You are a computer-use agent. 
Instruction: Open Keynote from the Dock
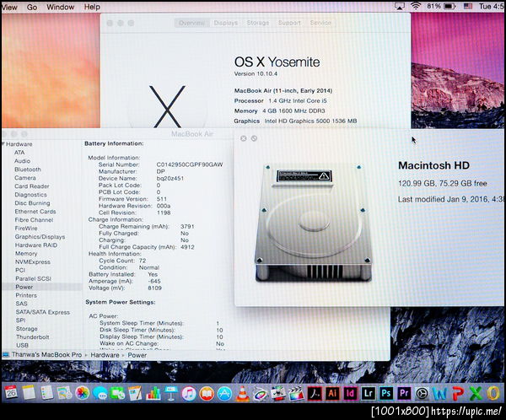pyautogui.click(x=171, y=394)
